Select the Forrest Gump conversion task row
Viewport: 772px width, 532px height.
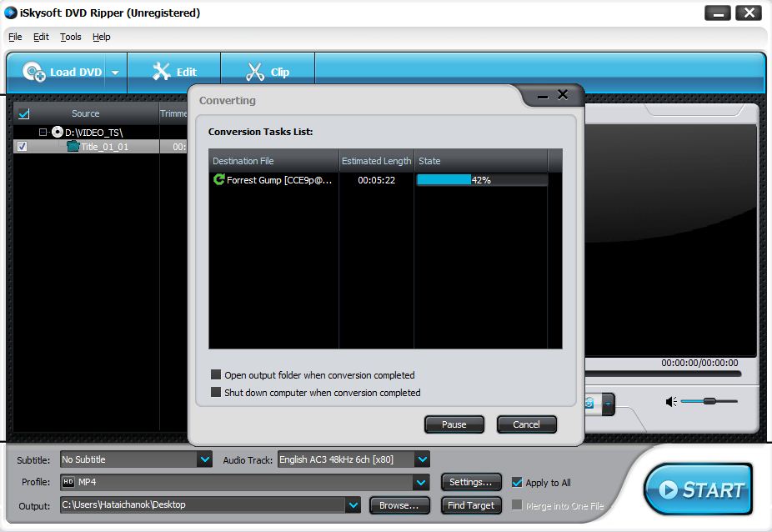378,180
